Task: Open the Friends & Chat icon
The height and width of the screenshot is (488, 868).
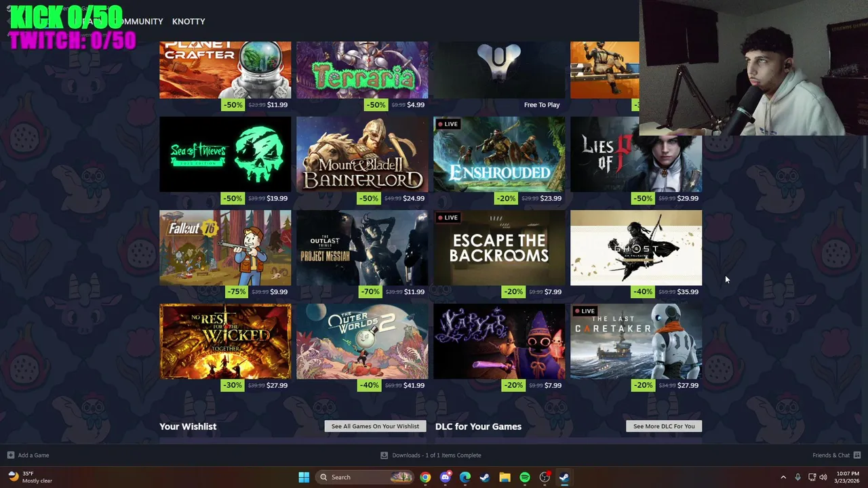Action: (x=857, y=455)
